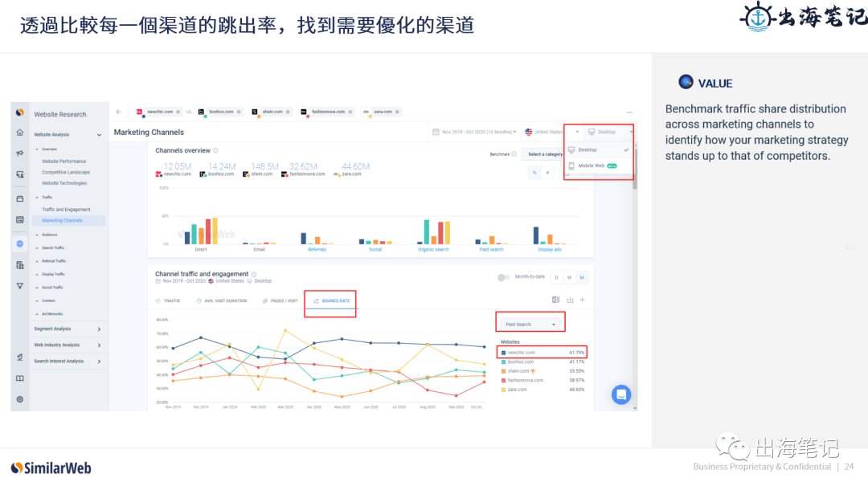The height and width of the screenshot is (486, 868).
Task: Expand the Audience group in sidebar
Action: (x=47, y=235)
